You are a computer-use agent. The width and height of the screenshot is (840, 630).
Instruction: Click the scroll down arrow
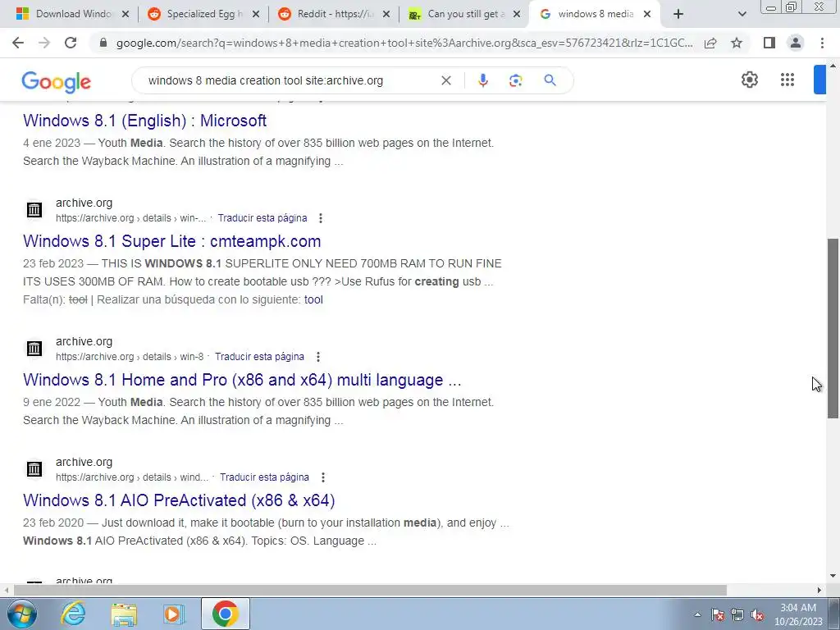click(x=833, y=576)
